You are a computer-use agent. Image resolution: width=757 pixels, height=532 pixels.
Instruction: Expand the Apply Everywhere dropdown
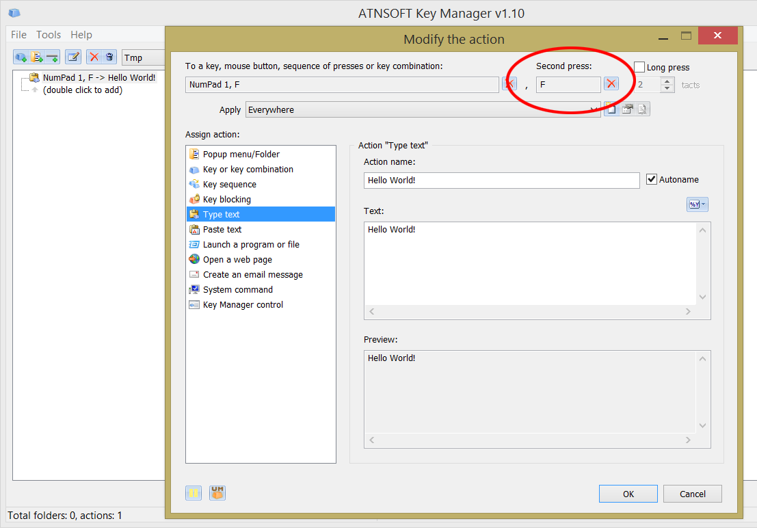point(594,109)
